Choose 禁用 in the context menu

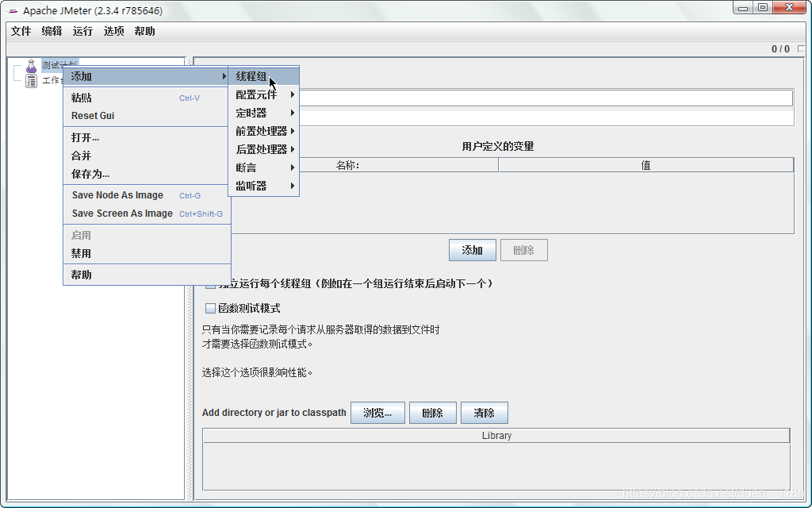tap(147, 253)
